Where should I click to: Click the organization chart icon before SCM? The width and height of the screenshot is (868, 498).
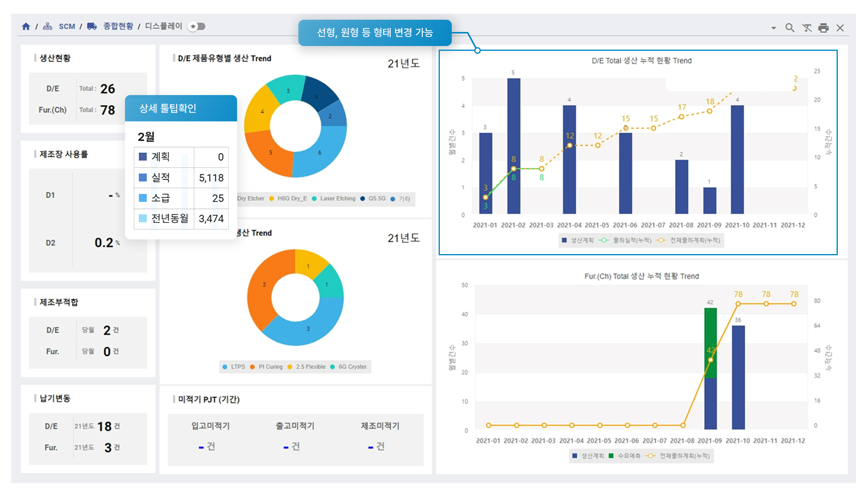[x=48, y=26]
